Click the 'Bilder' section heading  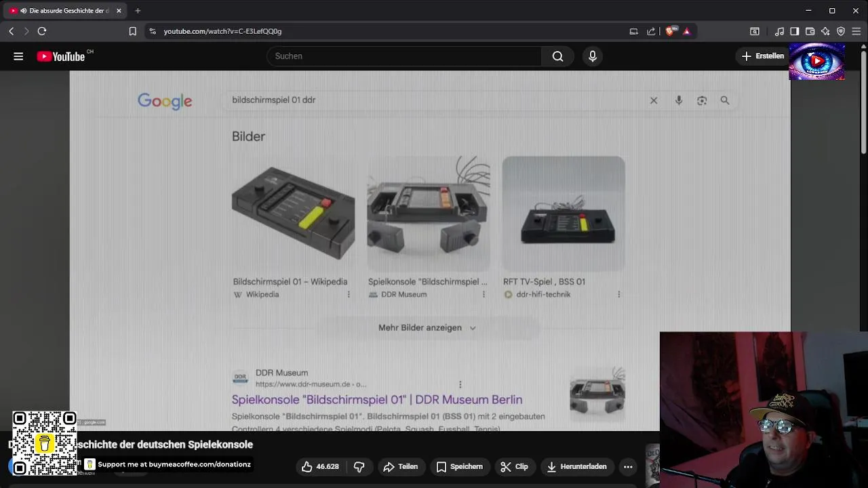click(248, 136)
